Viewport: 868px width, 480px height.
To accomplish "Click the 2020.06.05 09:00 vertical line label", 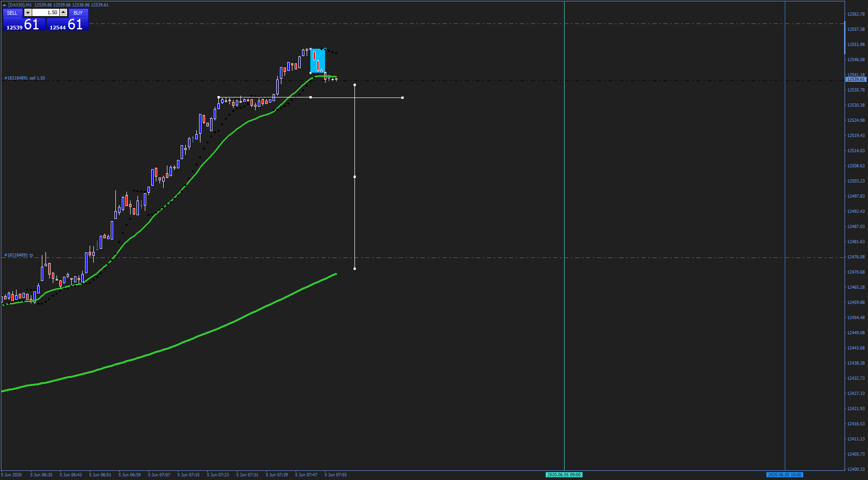I will (x=564, y=474).
